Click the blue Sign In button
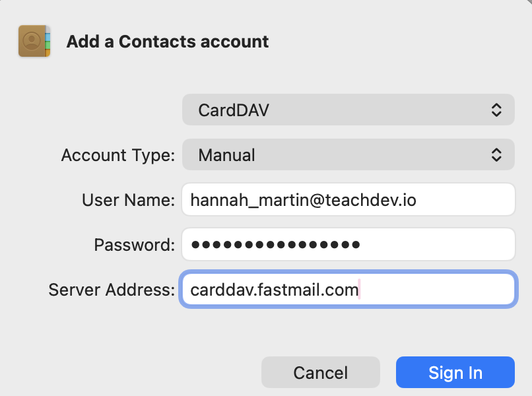The width and height of the screenshot is (532, 396). pyautogui.click(x=455, y=372)
